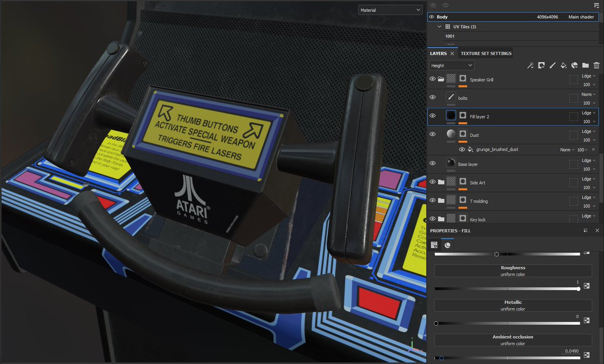Open bolts layer Norm blend dropdown
This screenshot has height=364, width=604.
pyautogui.click(x=588, y=94)
